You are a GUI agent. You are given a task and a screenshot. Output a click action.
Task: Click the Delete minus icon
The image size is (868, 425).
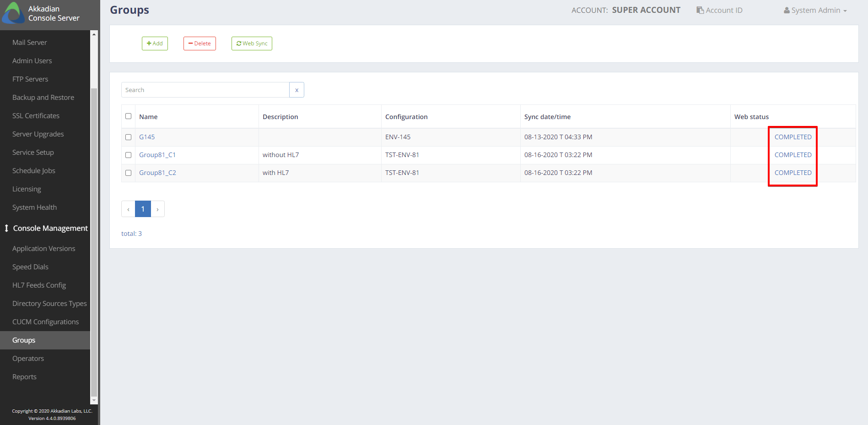point(192,43)
